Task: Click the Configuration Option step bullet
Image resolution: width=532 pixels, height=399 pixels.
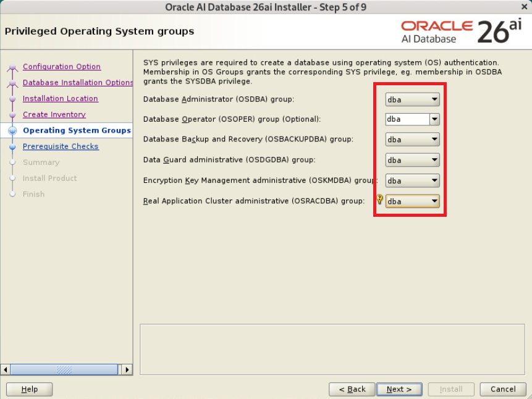Action: tap(12, 67)
